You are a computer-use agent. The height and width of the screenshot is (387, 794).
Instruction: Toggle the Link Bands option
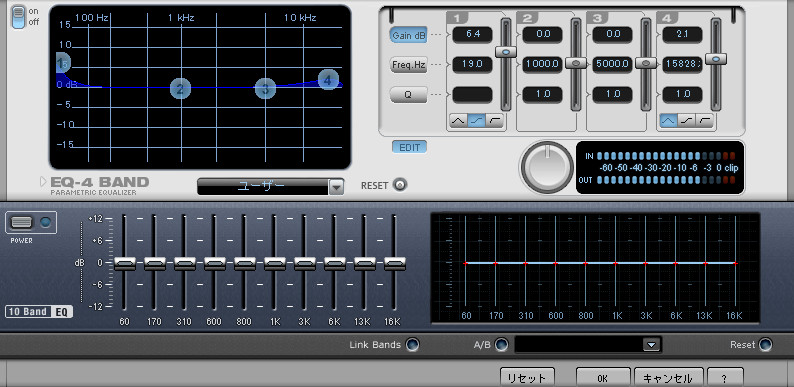(412, 345)
